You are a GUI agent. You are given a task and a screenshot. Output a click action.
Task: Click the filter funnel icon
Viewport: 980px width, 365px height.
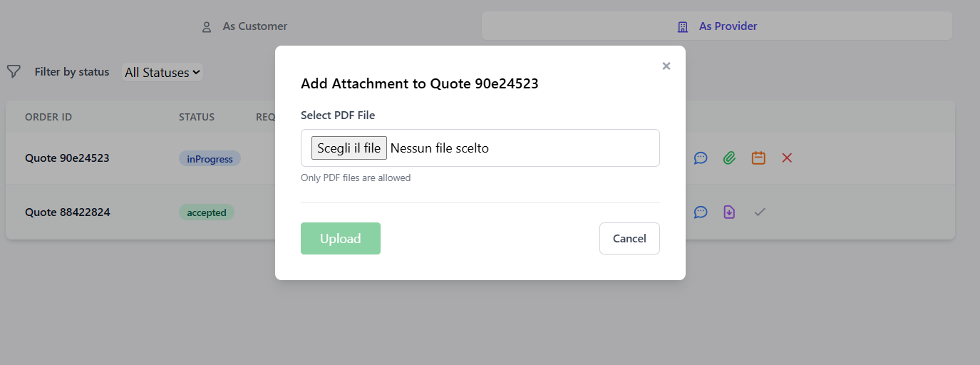(14, 71)
